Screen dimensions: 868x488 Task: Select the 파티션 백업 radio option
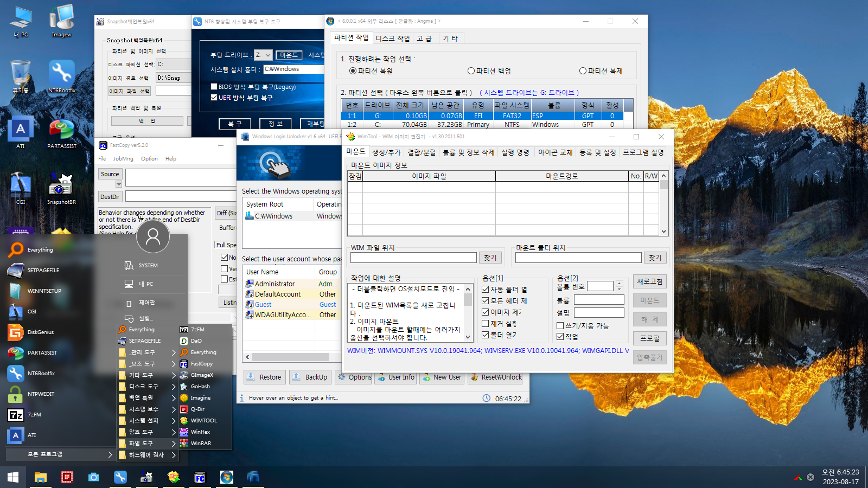489,71
